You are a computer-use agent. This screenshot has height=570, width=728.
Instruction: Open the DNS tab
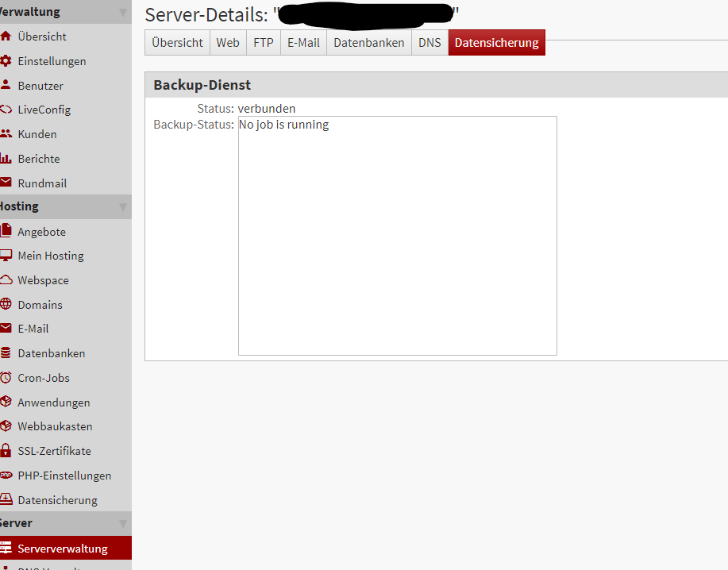(x=429, y=43)
